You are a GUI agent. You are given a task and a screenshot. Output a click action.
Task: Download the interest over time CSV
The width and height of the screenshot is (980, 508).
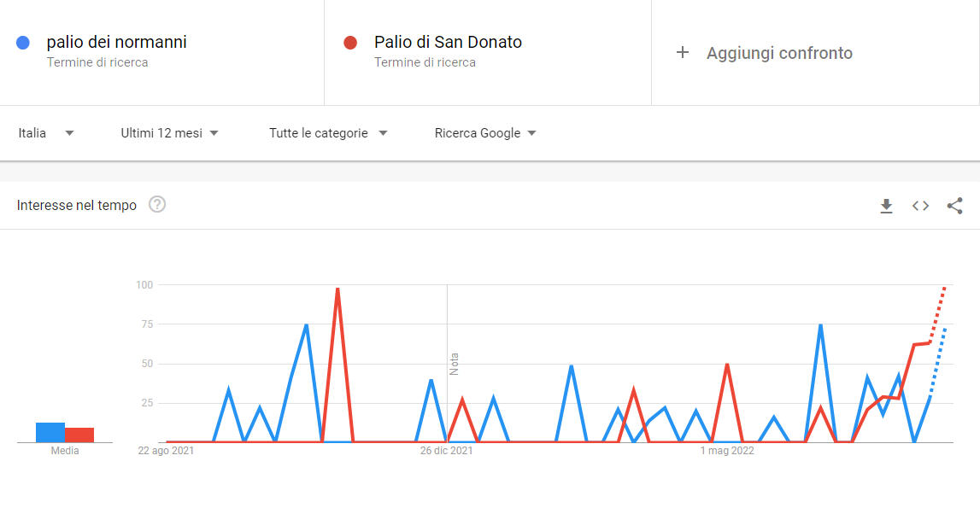886,206
